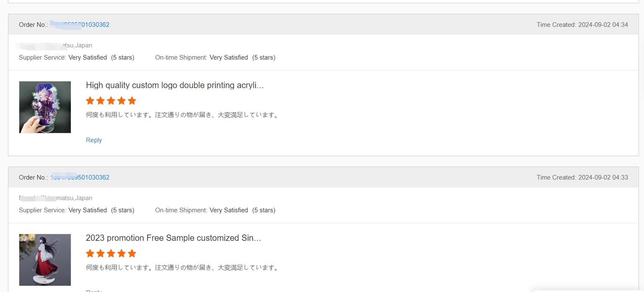
Task: Click the fourth star under 2023 promotion product
Action: coord(122,253)
